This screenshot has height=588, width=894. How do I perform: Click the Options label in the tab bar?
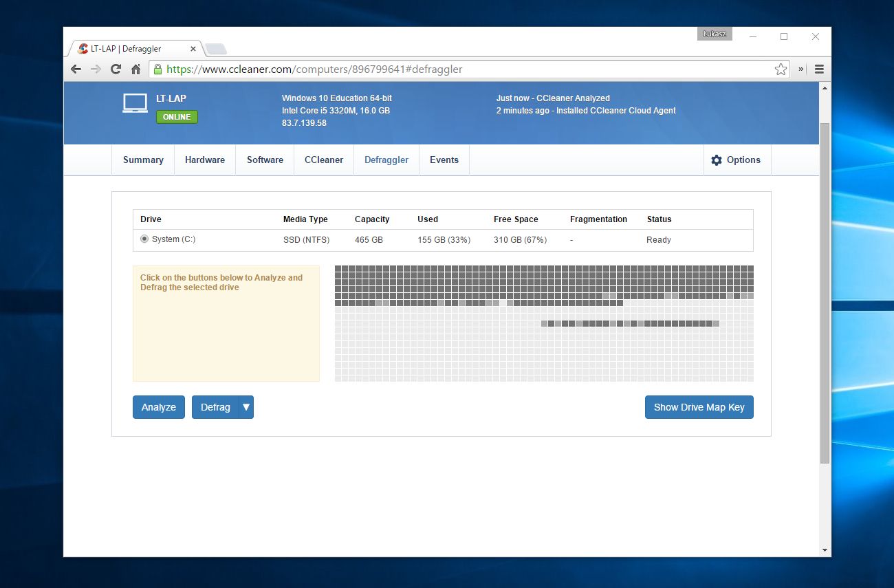click(743, 160)
